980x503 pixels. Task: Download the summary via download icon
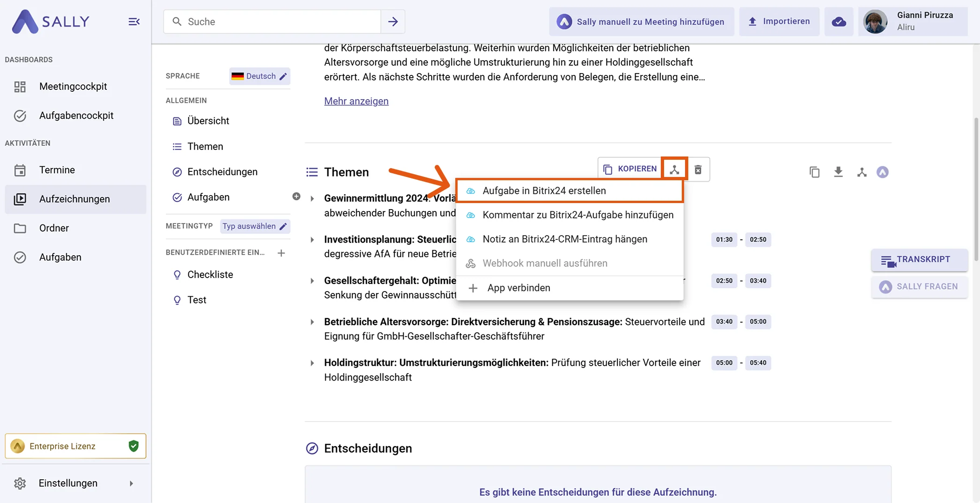click(838, 172)
